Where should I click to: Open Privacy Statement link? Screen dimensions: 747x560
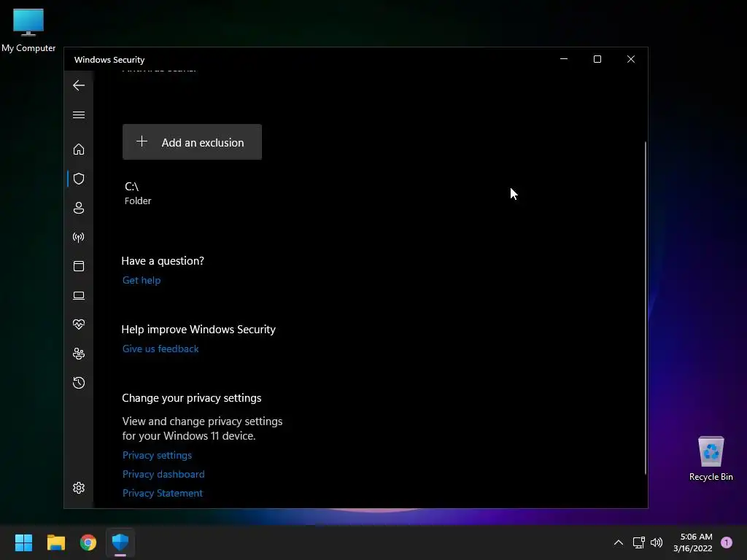163,494
